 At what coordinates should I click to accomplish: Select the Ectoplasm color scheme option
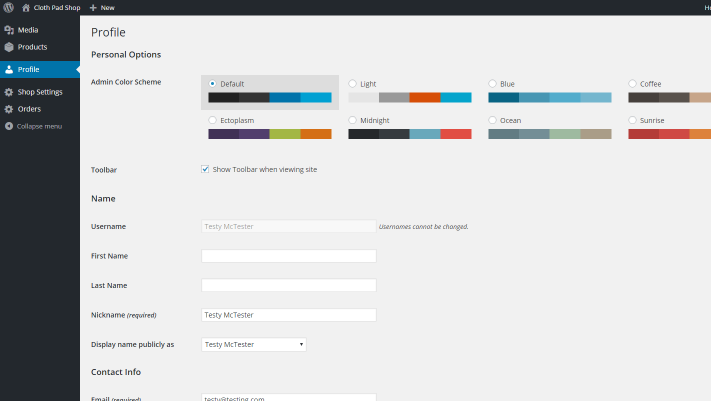coord(213,120)
